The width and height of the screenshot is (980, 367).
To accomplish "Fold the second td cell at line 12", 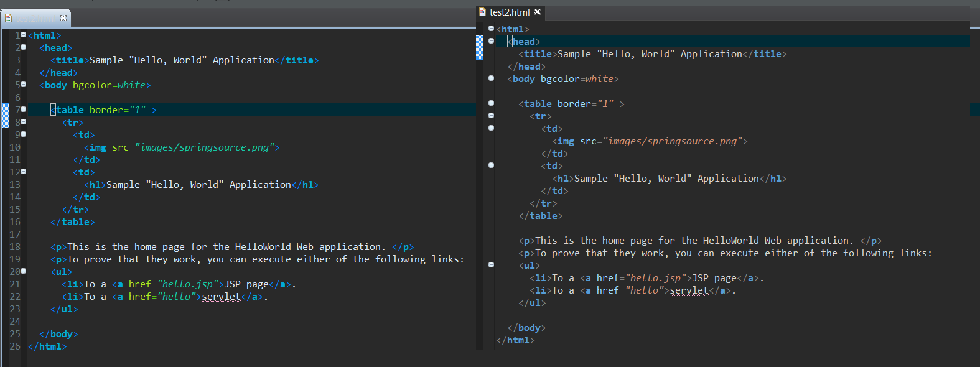I will tap(24, 172).
